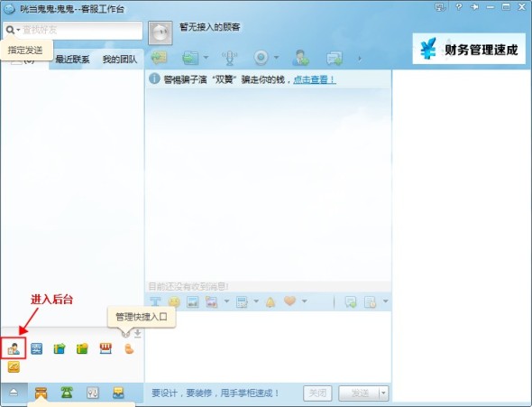Screen dimensions: 532x407
Task: Click the help question mark in title bar
Action: coord(459,7)
